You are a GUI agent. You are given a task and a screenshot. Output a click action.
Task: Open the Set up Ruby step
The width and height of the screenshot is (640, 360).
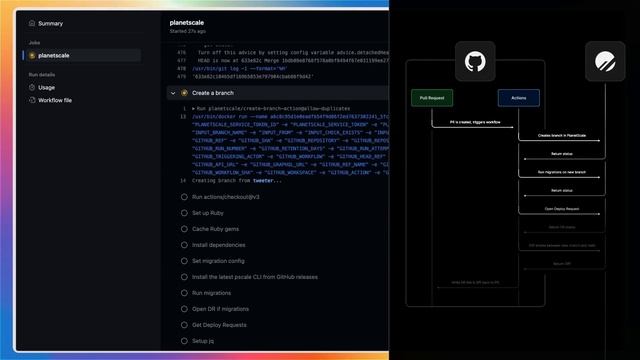[x=207, y=213]
